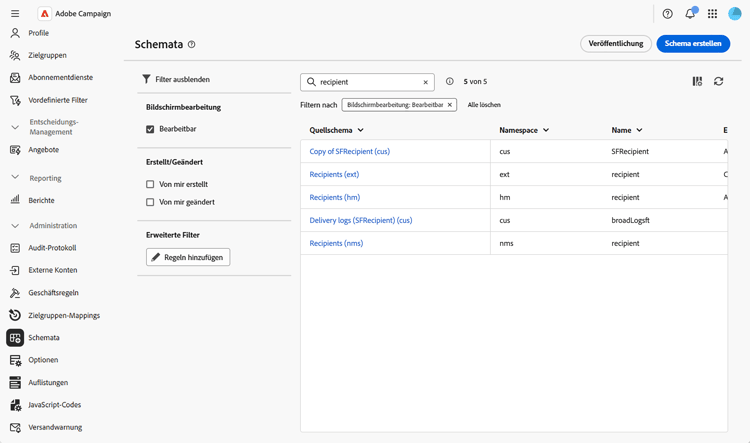Open the notifications bell
Viewport: 750px width, 443px height.
click(x=690, y=13)
